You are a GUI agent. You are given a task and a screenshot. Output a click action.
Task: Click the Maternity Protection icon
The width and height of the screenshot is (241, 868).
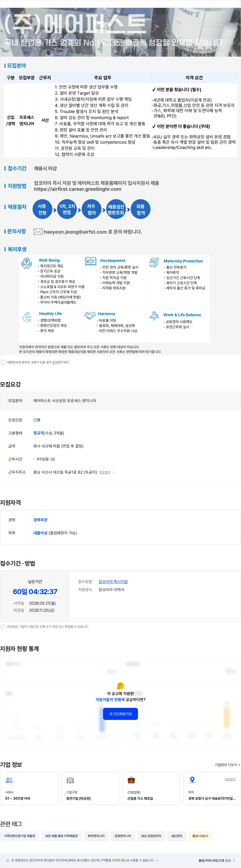tap(154, 262)
